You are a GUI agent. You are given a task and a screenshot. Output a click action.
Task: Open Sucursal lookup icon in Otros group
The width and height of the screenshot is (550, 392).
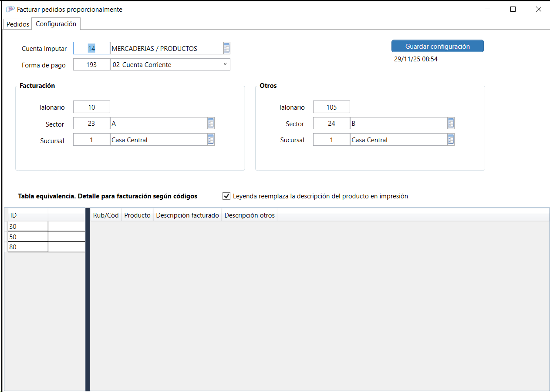(451, 140)
